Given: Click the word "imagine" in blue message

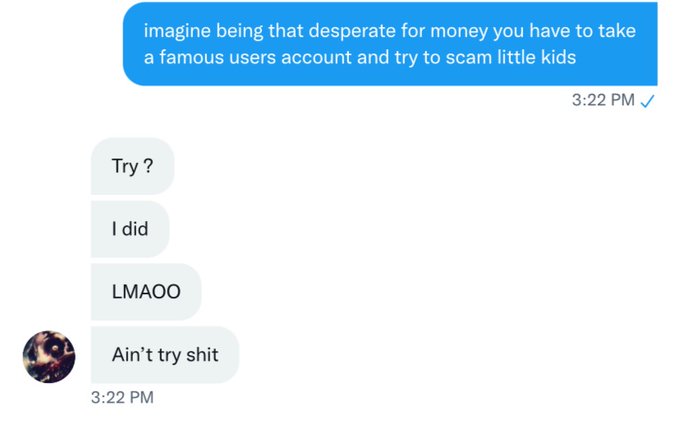Looking at the screenshot, I should pos(177,31).
